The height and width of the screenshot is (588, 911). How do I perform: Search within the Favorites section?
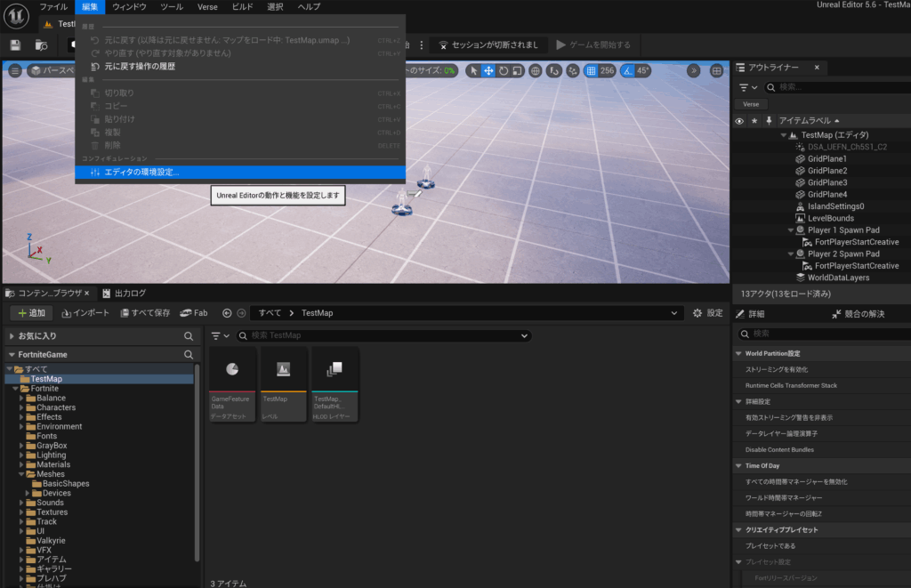(189, 336)
